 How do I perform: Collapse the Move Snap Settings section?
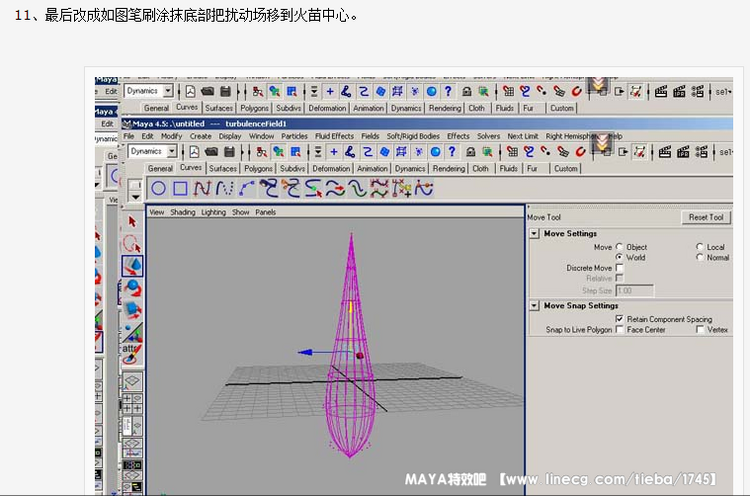[534, 306]
